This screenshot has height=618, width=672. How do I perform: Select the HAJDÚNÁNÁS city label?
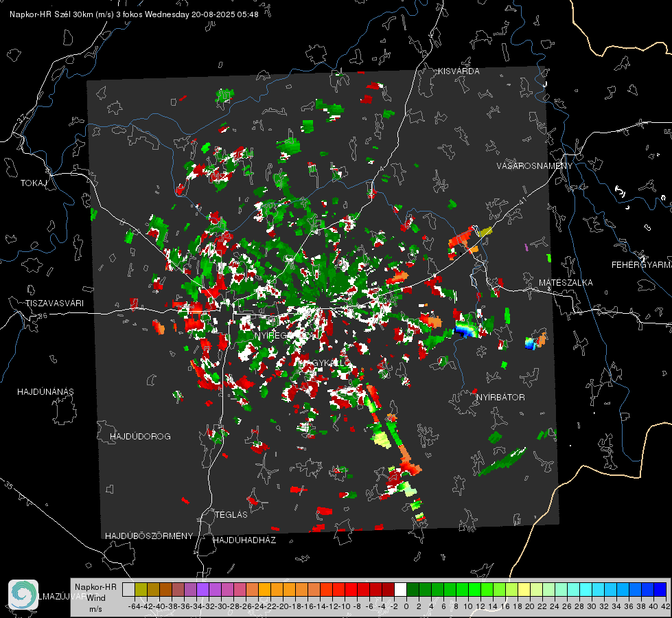point(45,392)
